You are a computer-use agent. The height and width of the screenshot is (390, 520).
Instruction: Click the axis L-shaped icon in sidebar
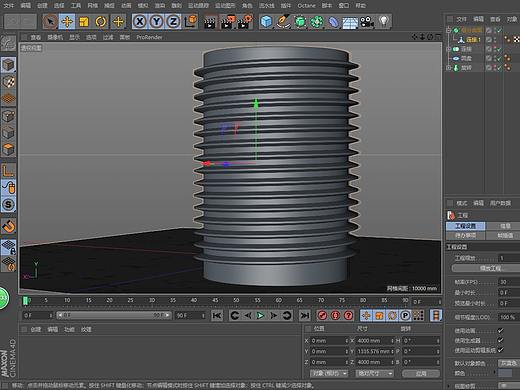click(x=8, y=171)
